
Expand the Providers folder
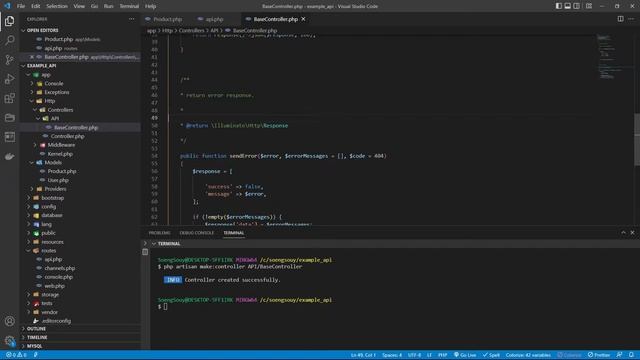click(x=55, y=189)
